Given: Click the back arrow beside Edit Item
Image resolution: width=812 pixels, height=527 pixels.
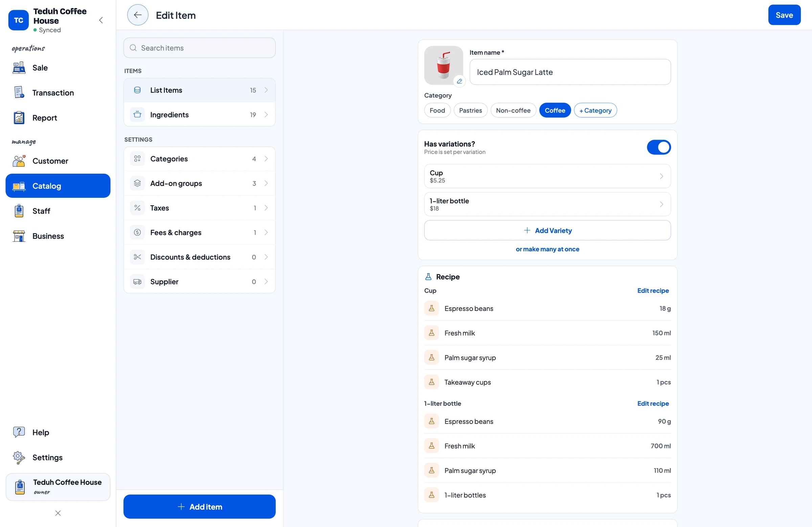Looking at the screenshot, I should click(137, 15).
